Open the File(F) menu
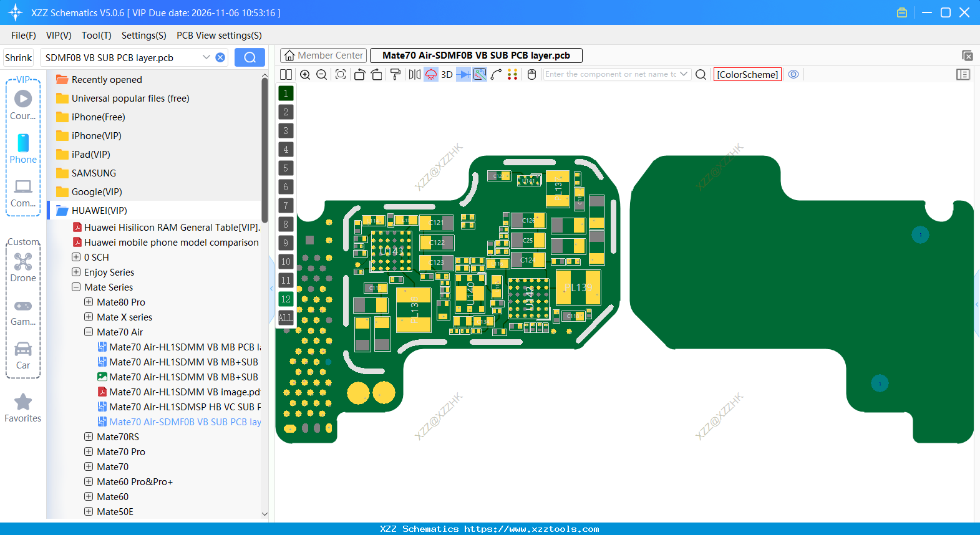 [24, 36]
